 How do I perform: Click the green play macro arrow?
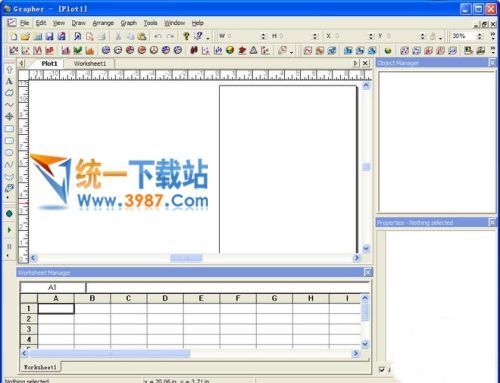coord(9,230)
